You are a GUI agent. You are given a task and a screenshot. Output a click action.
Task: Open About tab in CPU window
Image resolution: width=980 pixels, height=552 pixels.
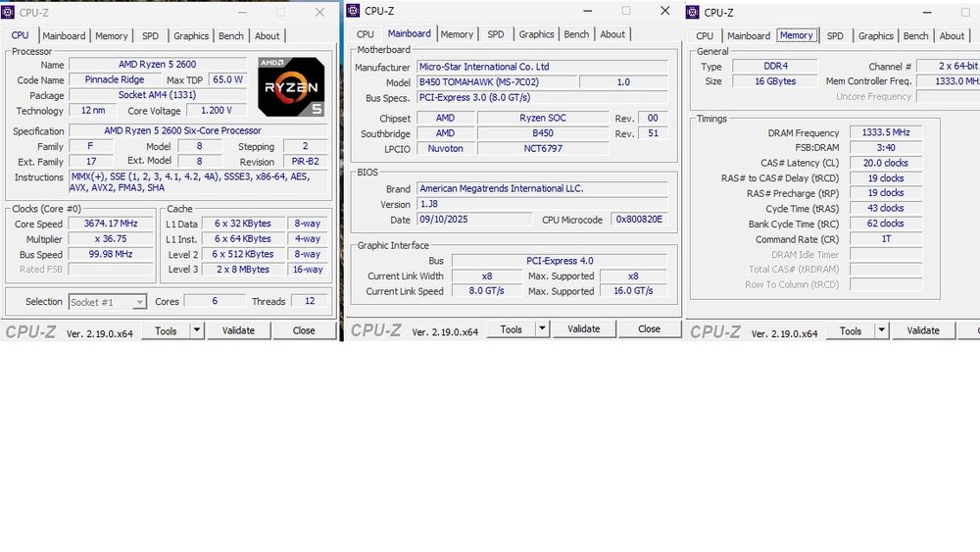267,36
